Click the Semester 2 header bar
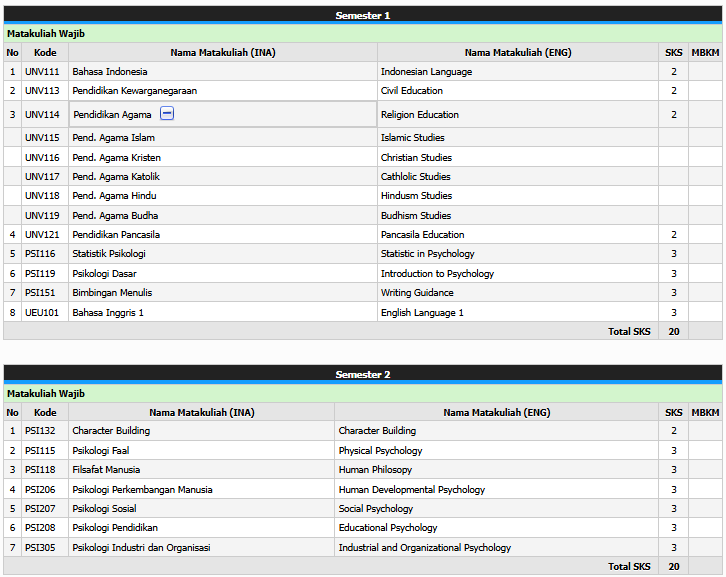Screen dimensions: 726x577 point(362,374)
